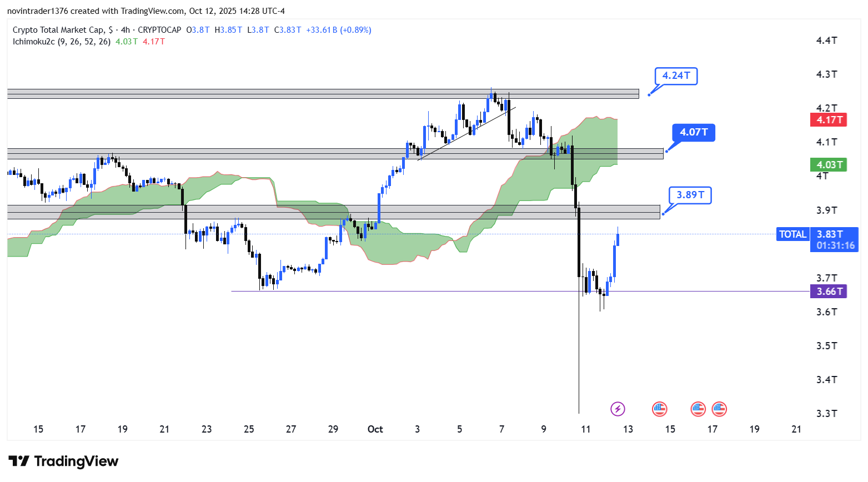Open the Ichimoku2c indicator legend
This screenshot has height=482, width=868.
(x=61, y=42)
